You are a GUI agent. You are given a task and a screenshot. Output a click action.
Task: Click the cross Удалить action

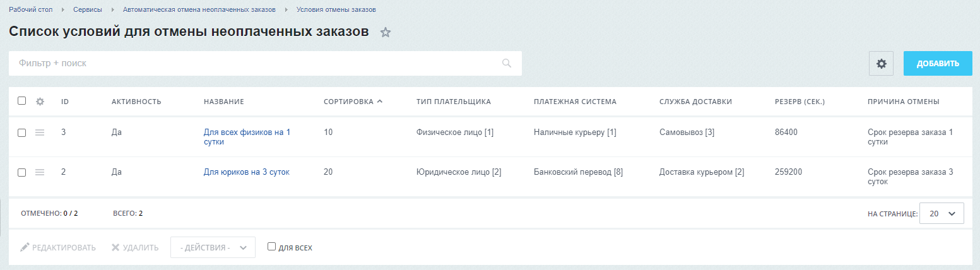point(135,247)
